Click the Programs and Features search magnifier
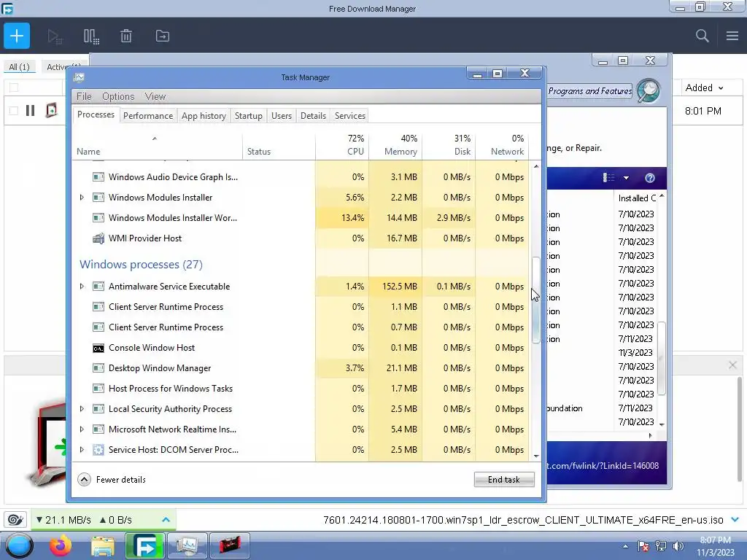 point(649,90)
